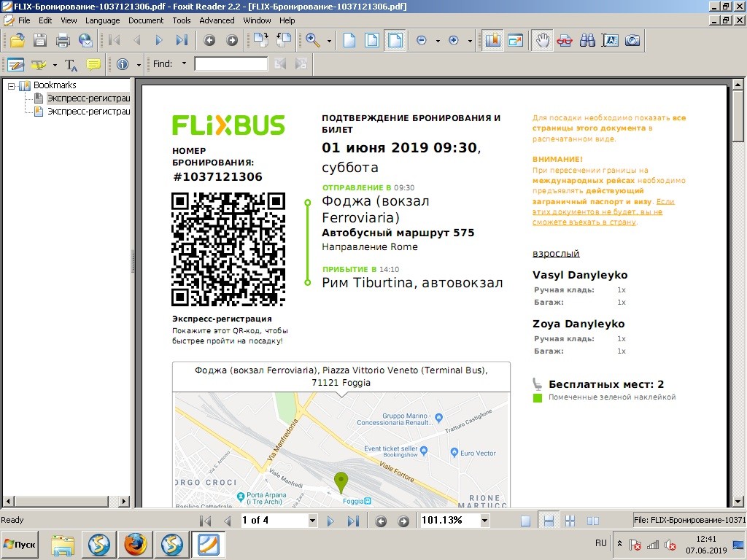The height and width of the screenshot is (560, 747).
Task: Click the Email document icon
Action: pyautogui.click(x=85, y=40)
